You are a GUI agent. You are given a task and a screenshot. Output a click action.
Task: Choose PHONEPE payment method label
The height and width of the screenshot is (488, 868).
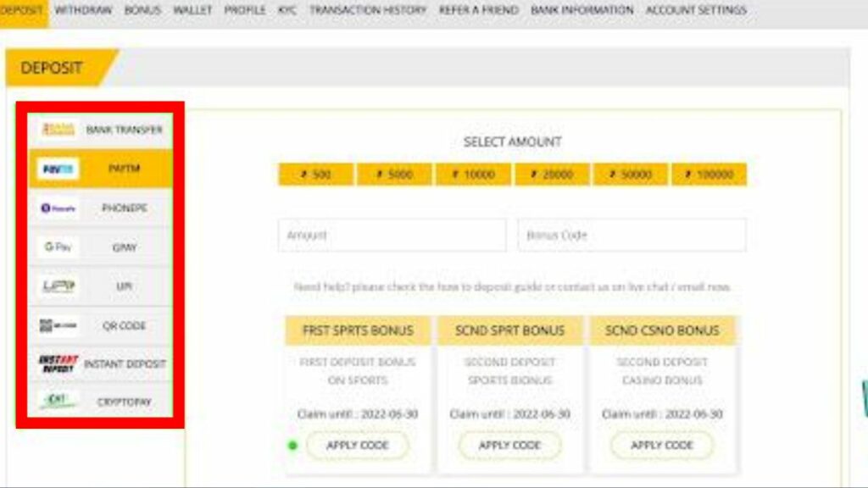[125, 208]
